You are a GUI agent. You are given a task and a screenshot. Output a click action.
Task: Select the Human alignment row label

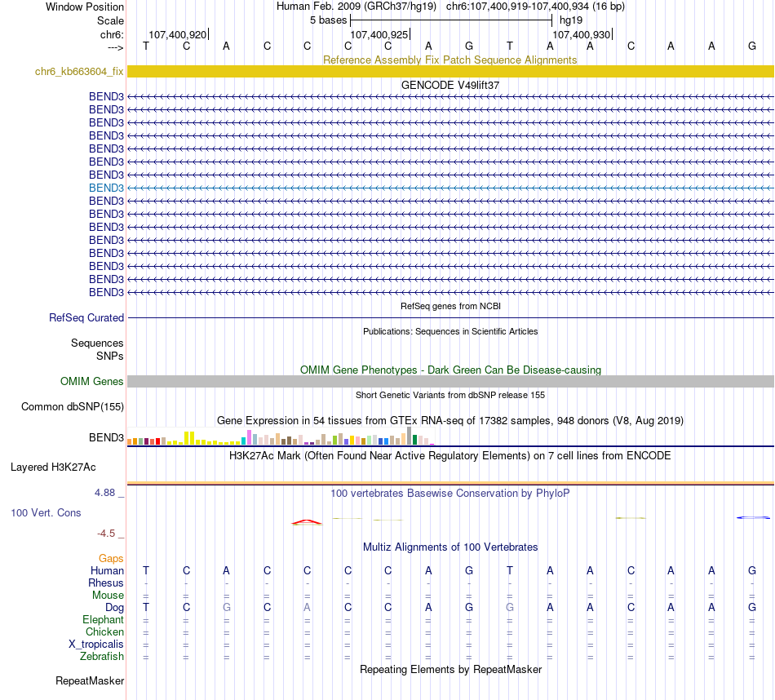pos(107,570)
